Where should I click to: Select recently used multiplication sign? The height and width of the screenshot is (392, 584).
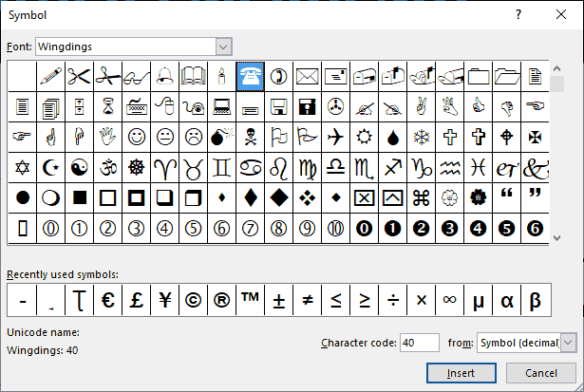tap(422, 300)
